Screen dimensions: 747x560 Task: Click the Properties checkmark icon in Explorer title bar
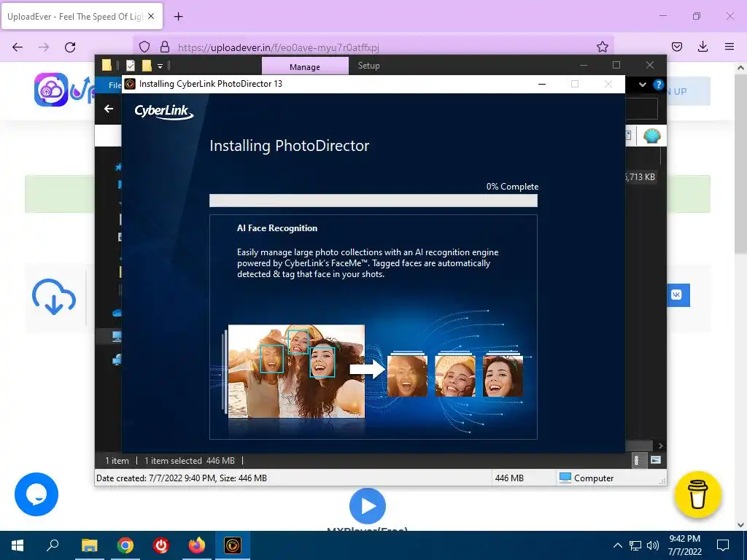tap(131, 65)
